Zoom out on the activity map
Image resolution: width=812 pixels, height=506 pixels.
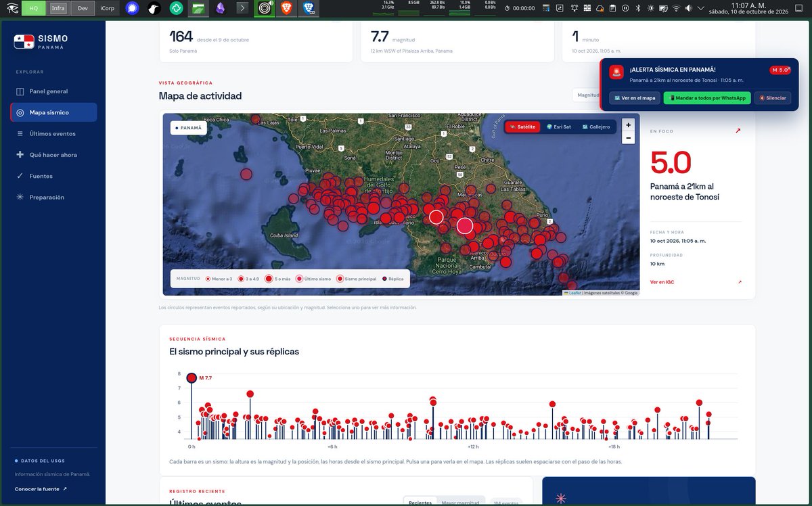(629, 137)
